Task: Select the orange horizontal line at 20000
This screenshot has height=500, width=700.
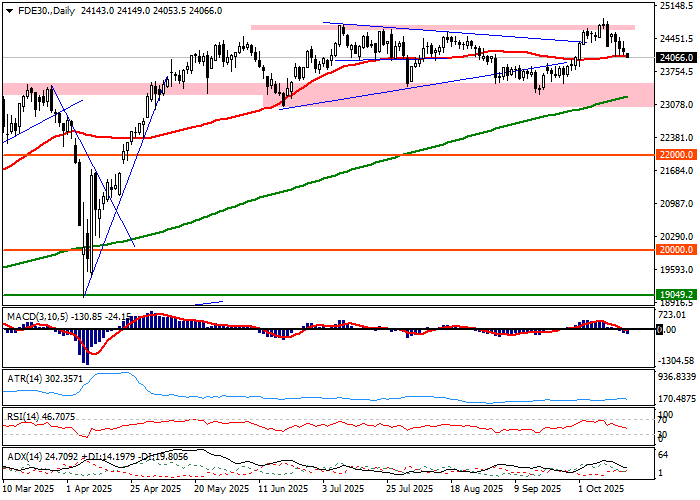Action: pyautogui.click(x=300, y=250)
